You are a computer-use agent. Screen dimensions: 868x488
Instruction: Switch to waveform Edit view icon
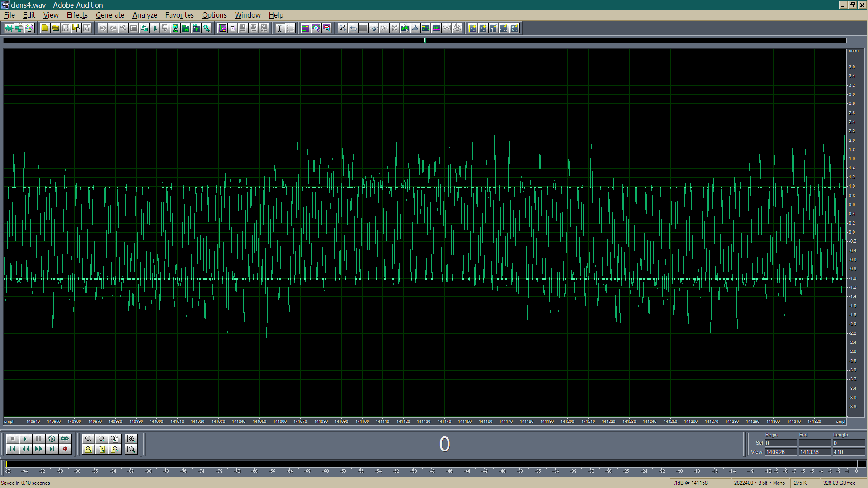[x=9, y=28]
